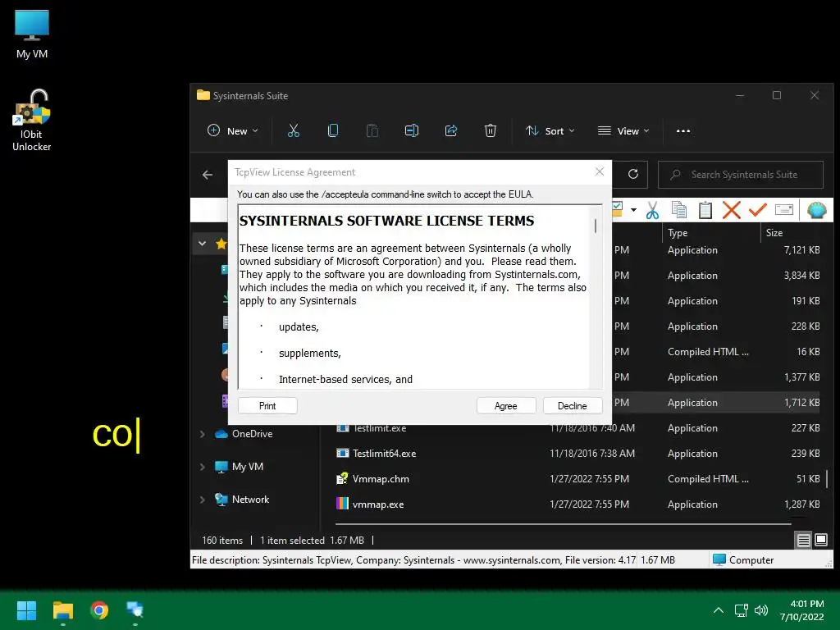Click the first Compiled HTML type cell, 16 KB row
Image resolution: width=840 pixels, height=630 pixels.
pos(708,351)
